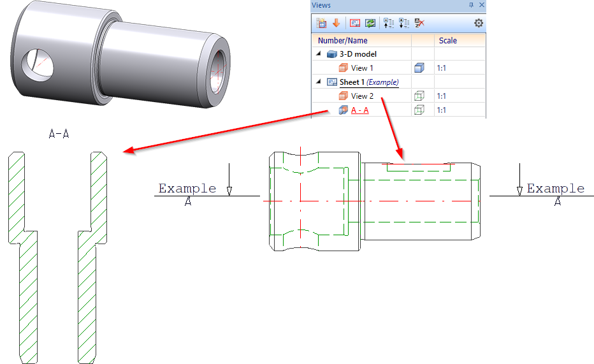Click the green refresh views icon
This screenshot has height=364, width=594.
coord(370,23)
